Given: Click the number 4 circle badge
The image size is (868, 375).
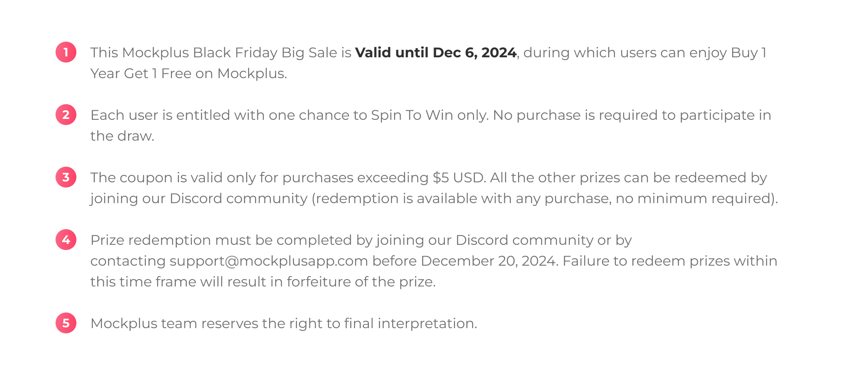Looking at the screenshot, I should point(66,240).
